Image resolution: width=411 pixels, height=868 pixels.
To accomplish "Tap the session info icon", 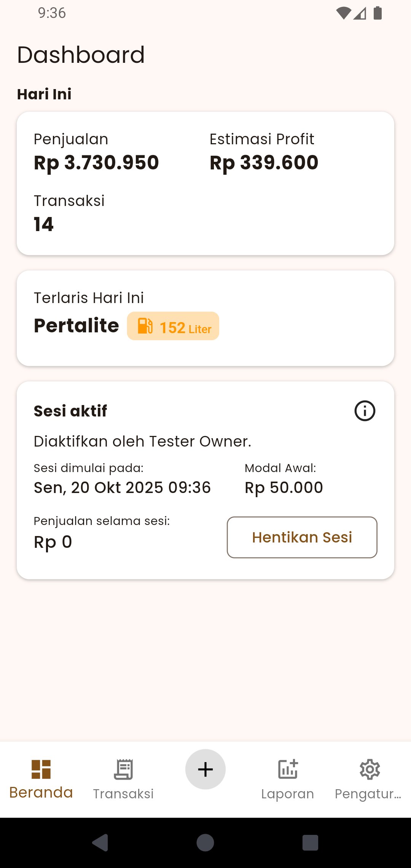I will tap(365, 411).
